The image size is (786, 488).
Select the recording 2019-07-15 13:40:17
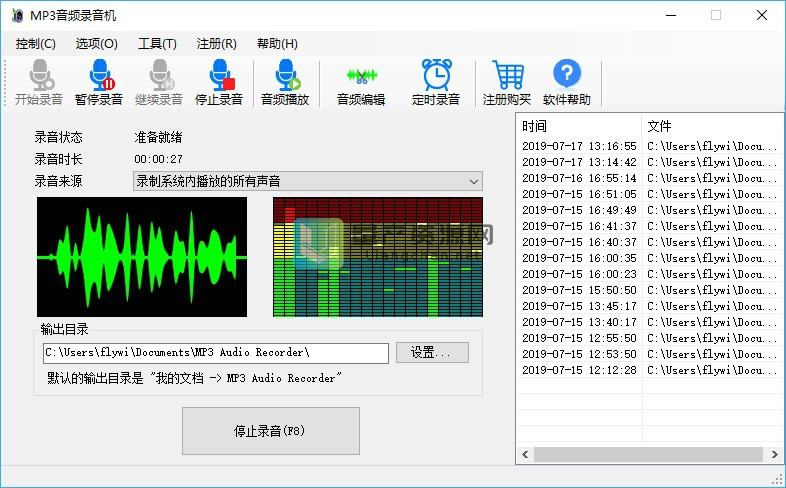click(x=650, y=322)
